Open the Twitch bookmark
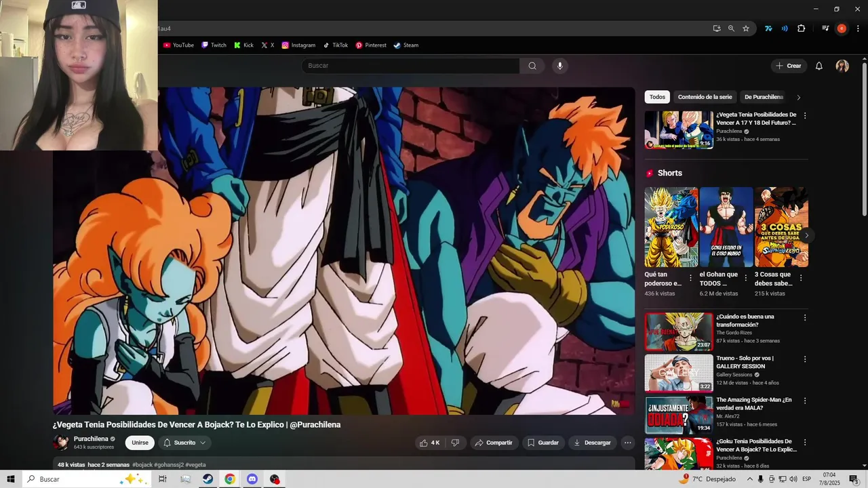 pos(214,45)
